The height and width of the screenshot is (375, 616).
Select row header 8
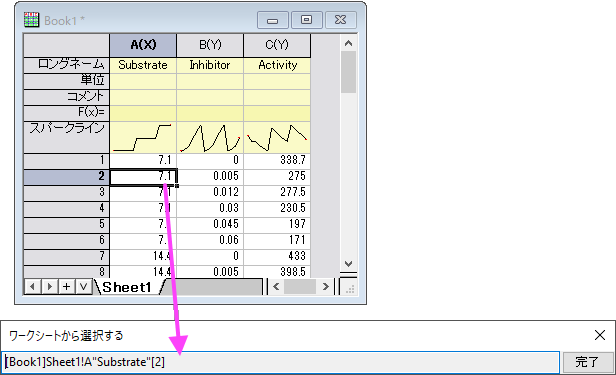66,272
